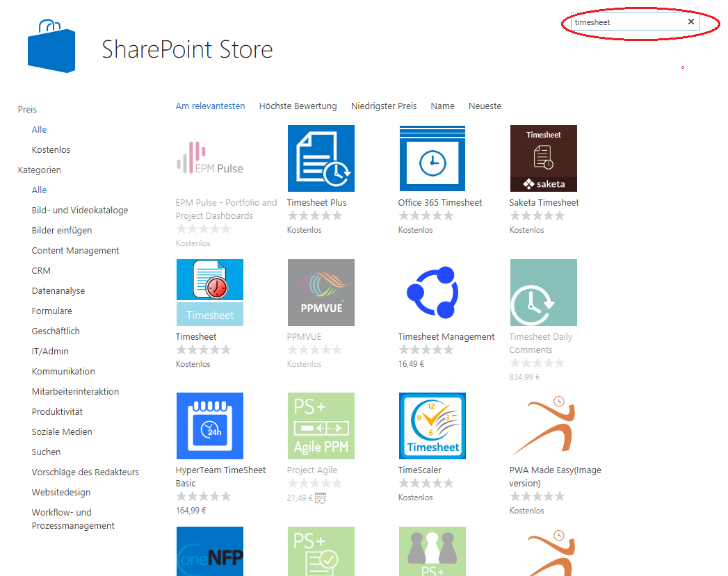Filter by Websitedesign category
Screen dimensions: 728x576
[60, 492]
